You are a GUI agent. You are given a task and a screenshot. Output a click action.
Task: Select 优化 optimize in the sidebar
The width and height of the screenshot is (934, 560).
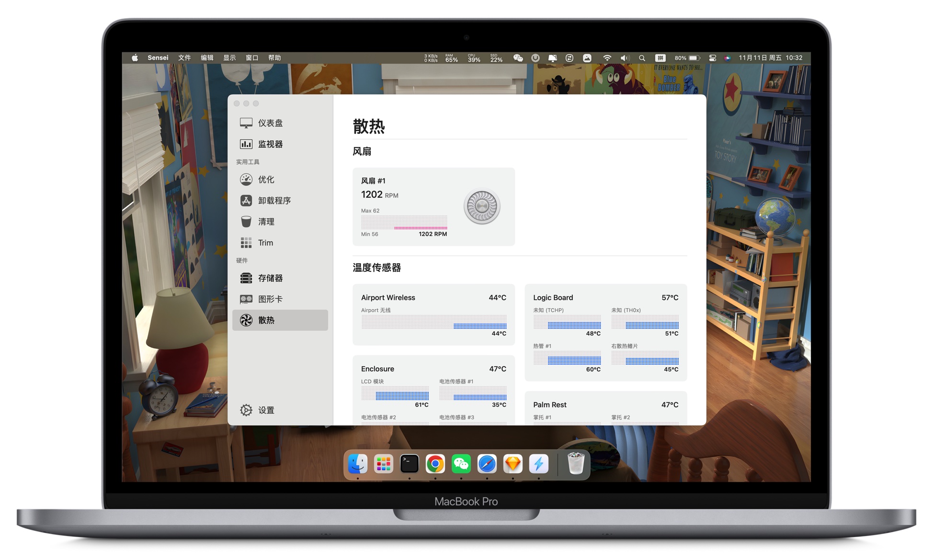pyautogui.click(x=280, y=179)
